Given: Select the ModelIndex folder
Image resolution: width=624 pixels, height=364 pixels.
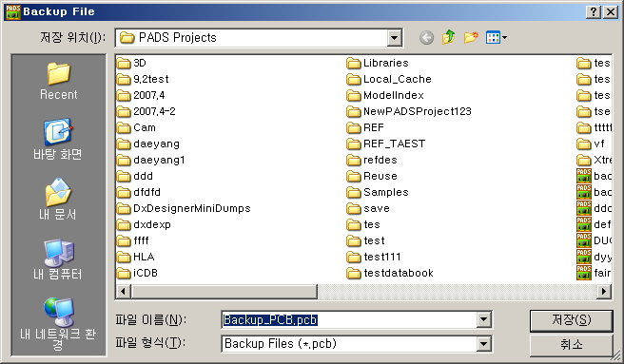Looking at the screenshot, I should point(385,95).
